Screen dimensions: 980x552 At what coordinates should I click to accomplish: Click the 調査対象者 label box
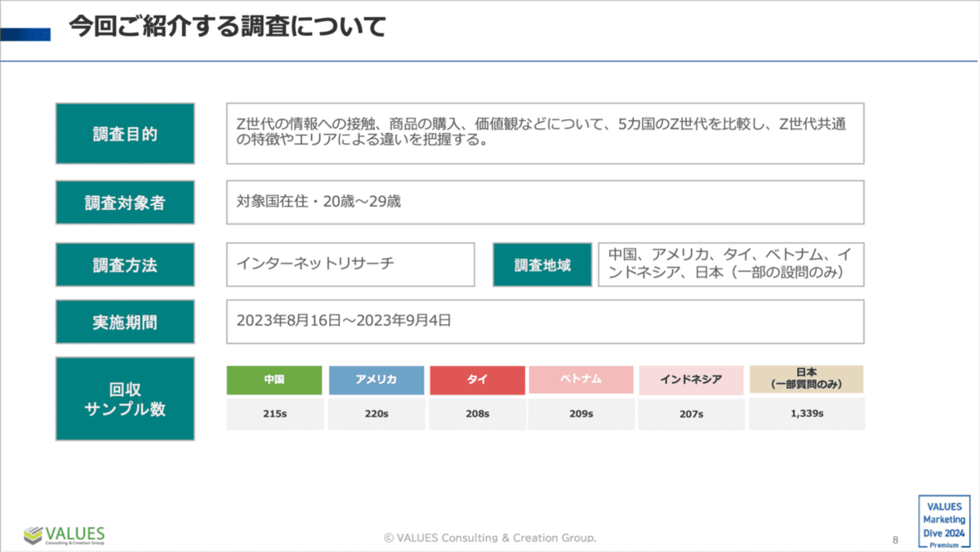click(125, 203)
